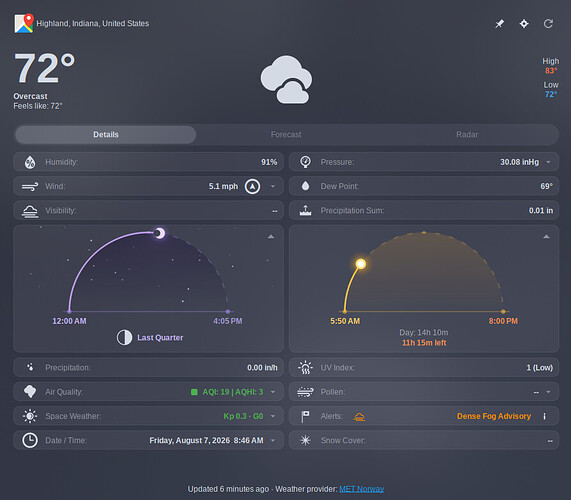Switch to the Forecast tab

[x=286, y=135]
